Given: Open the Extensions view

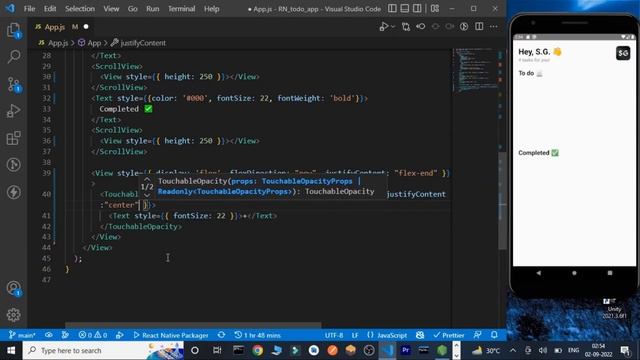Looking at the screenshot, I should [13, 138].
